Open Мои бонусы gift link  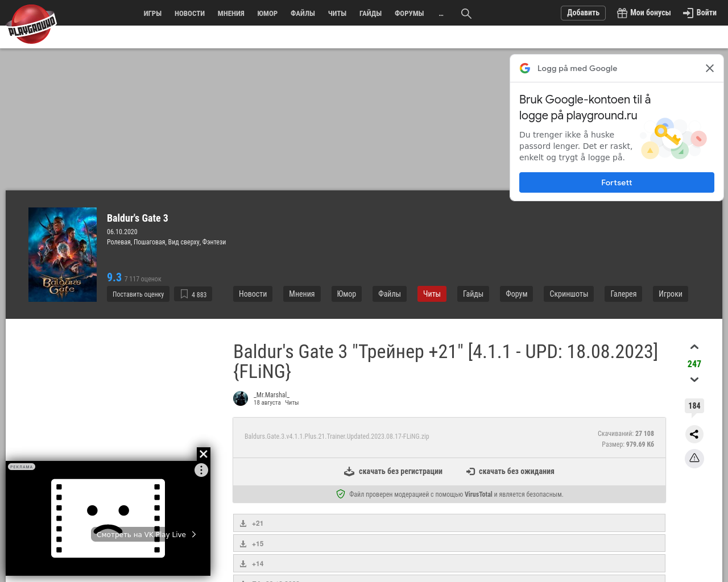[x=644, y=13]
